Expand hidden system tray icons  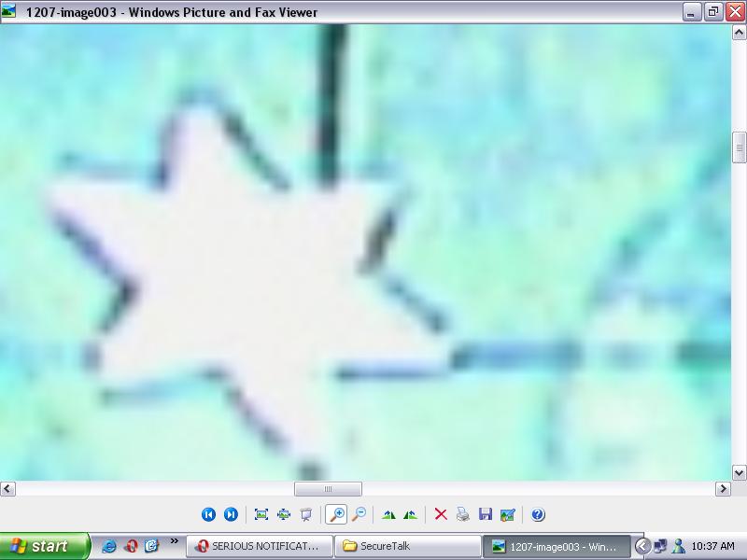[642, 546]
